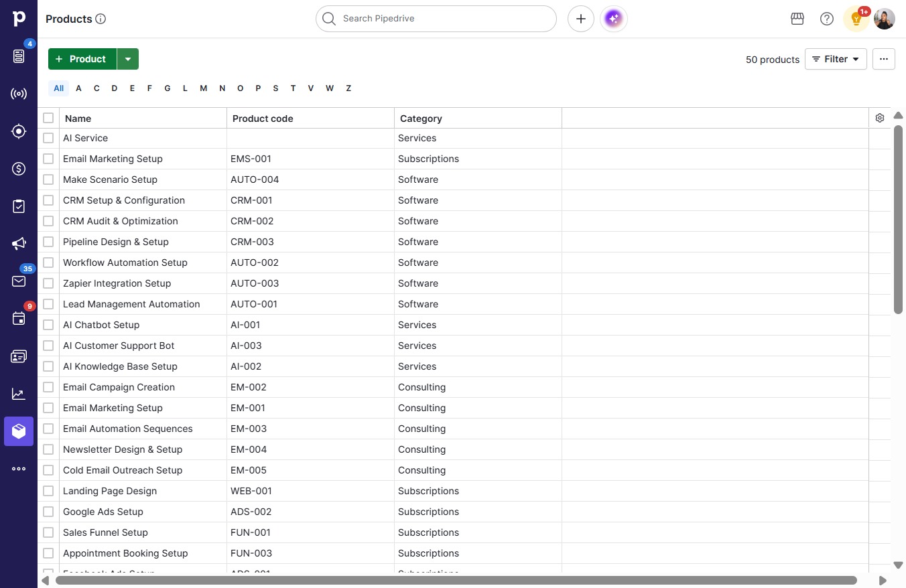Image resolution: width=906 pixels, height=588 pixels.
Task: Filter products by letter A
Action: (79, 88)
